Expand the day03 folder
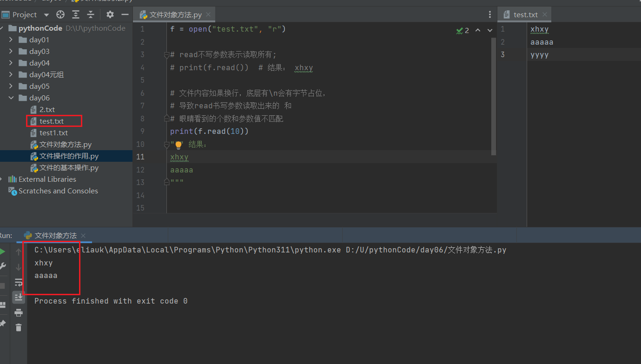Screen dimensions: 641x364 tap(11, 51)
